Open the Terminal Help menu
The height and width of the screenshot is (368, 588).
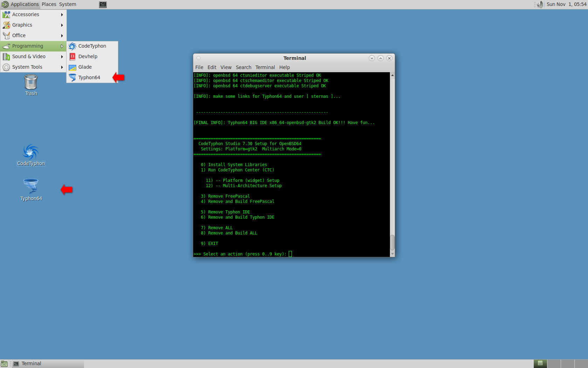click(284, 67)
